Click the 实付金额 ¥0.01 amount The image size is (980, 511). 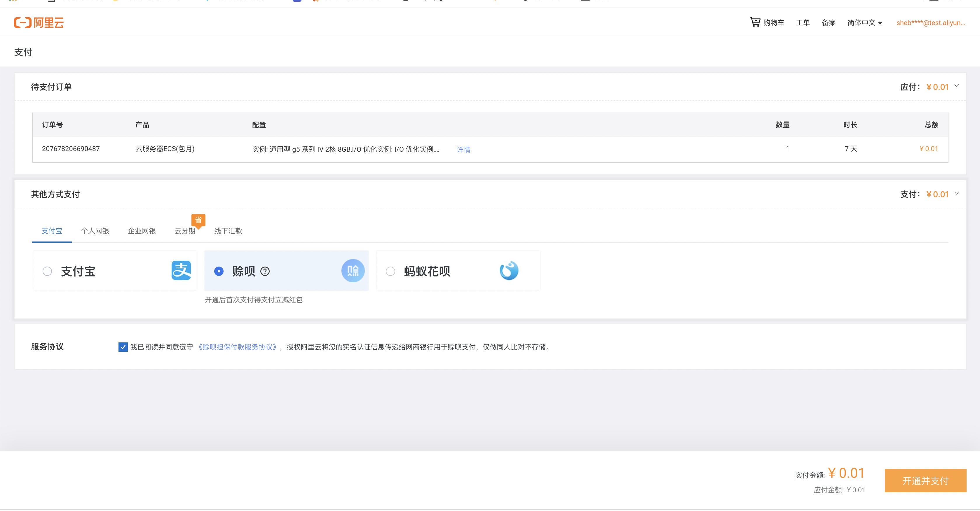click(x=846, y=473)
